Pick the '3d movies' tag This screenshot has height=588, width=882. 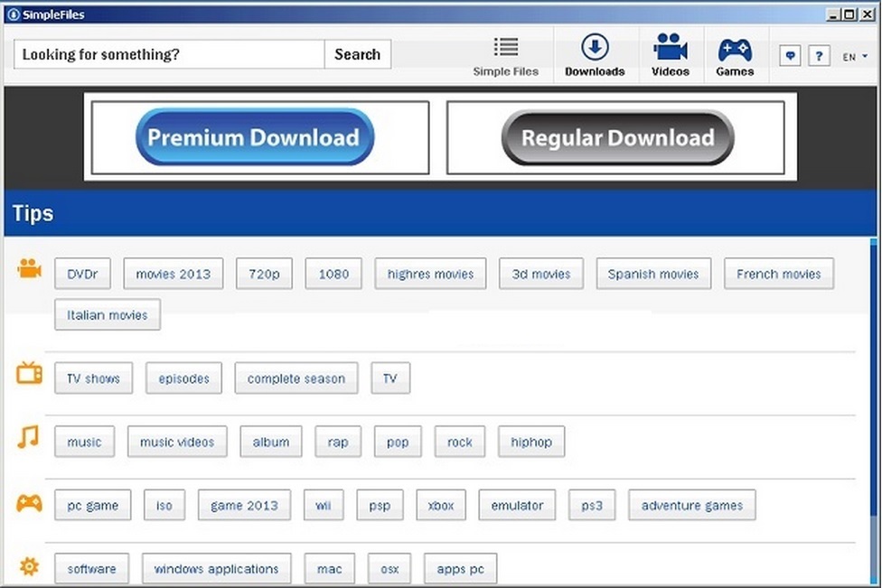pos(541,274)
